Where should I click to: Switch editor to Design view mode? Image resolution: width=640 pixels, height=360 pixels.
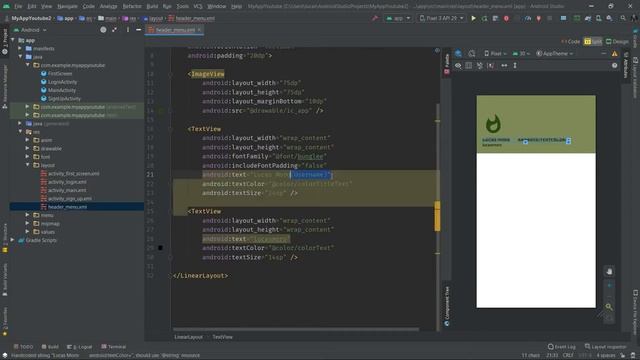[x=617, y=42]
